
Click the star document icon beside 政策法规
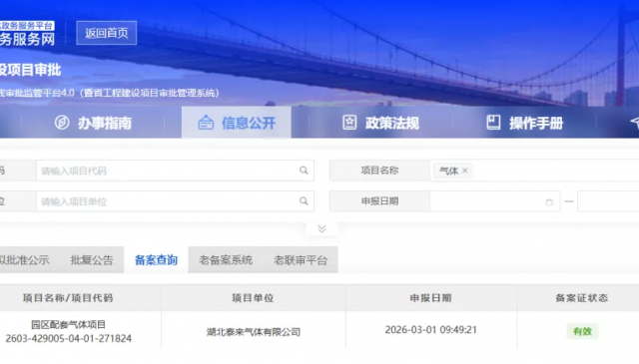[x=349, y=123]
